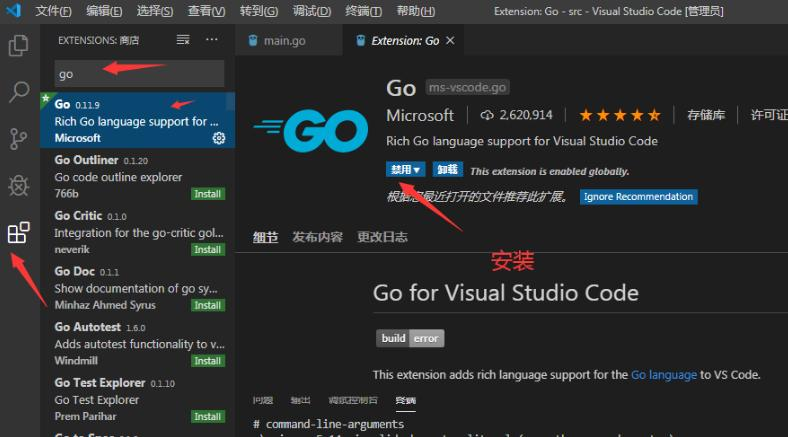Open the 许可证 license link
The height and width of the screenshot is (437, 788).
coord(769,115)
